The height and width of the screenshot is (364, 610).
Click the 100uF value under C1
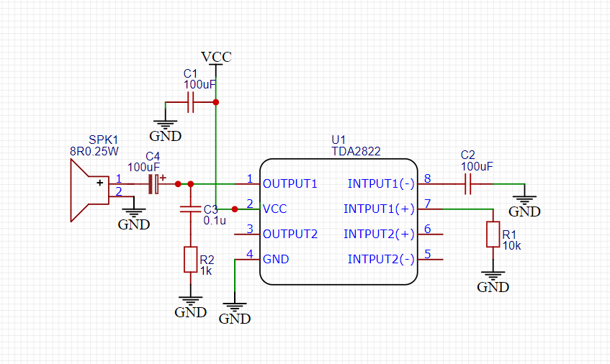click(x=199, y=85)
